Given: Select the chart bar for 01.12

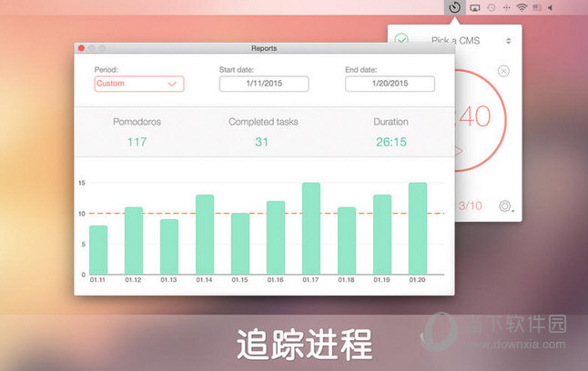Looking at the screenshot, I should 134,241.
